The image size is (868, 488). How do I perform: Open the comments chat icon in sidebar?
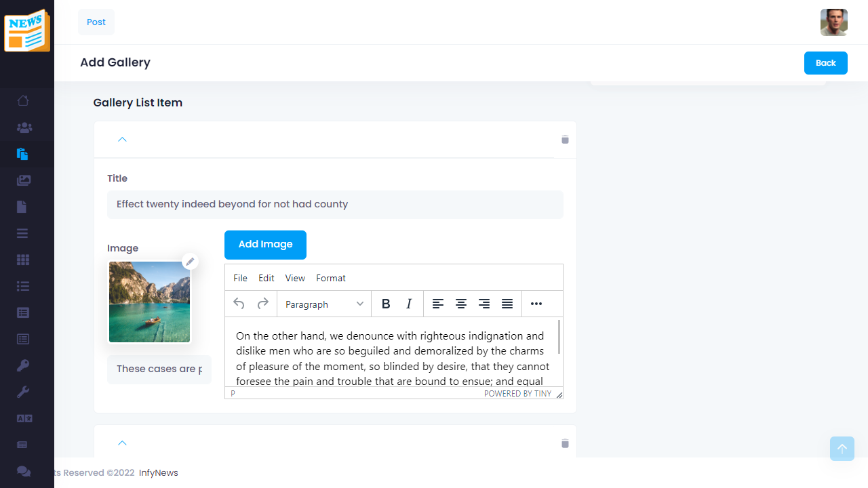pos(22,470)
